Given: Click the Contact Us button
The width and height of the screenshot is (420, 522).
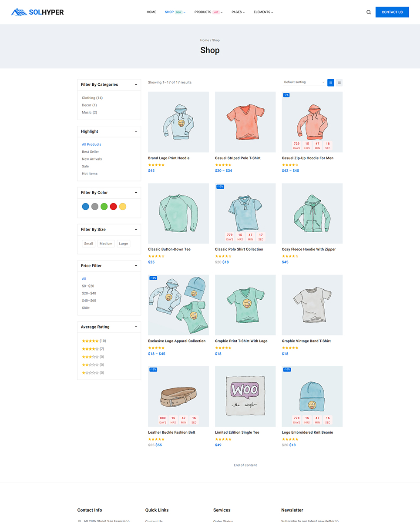Looking at the screenshot, I should click(x=392, y=12).
